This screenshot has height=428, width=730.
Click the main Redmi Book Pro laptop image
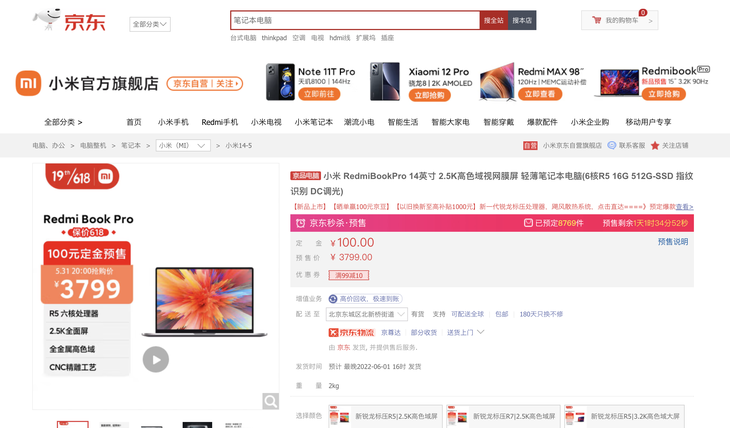click(204, 302)
